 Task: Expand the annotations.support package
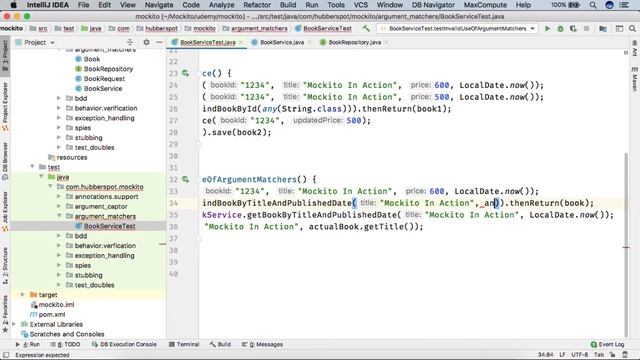click(59, 196)
